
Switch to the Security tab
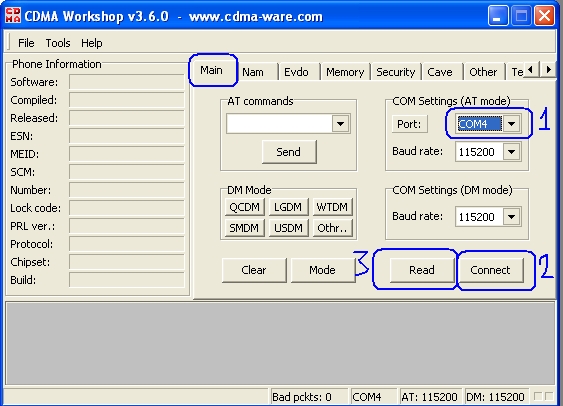(396, 72)
